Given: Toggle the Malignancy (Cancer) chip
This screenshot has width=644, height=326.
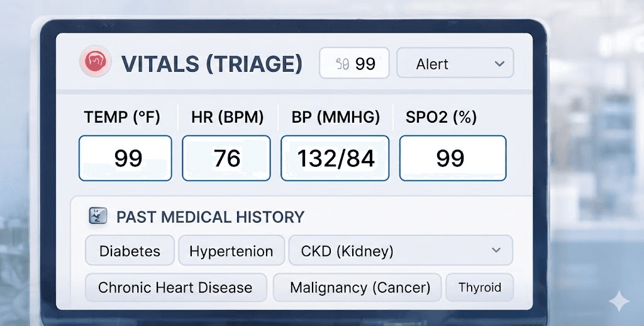Looking at the screenshot, I should [360, 288].
